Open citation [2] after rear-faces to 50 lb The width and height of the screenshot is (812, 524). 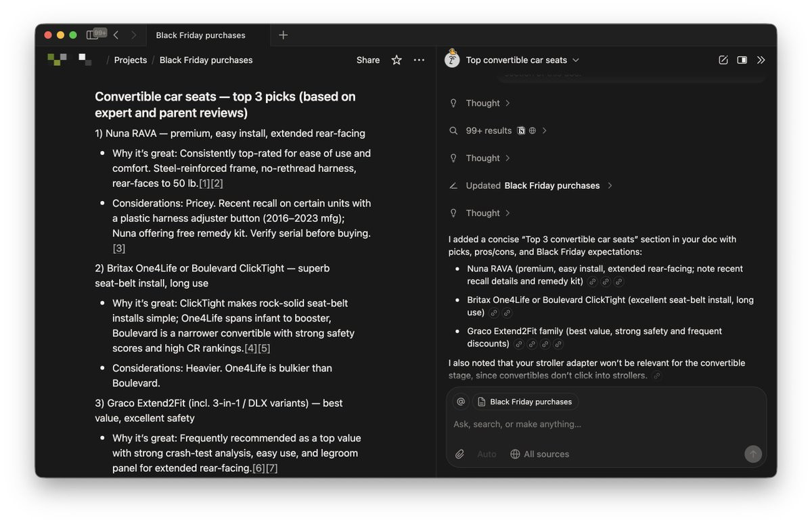(217, 183)
